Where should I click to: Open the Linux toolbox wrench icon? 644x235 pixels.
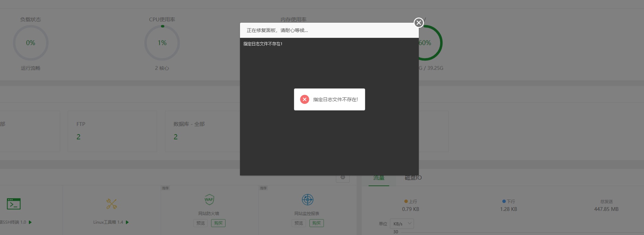coord(112,204)
